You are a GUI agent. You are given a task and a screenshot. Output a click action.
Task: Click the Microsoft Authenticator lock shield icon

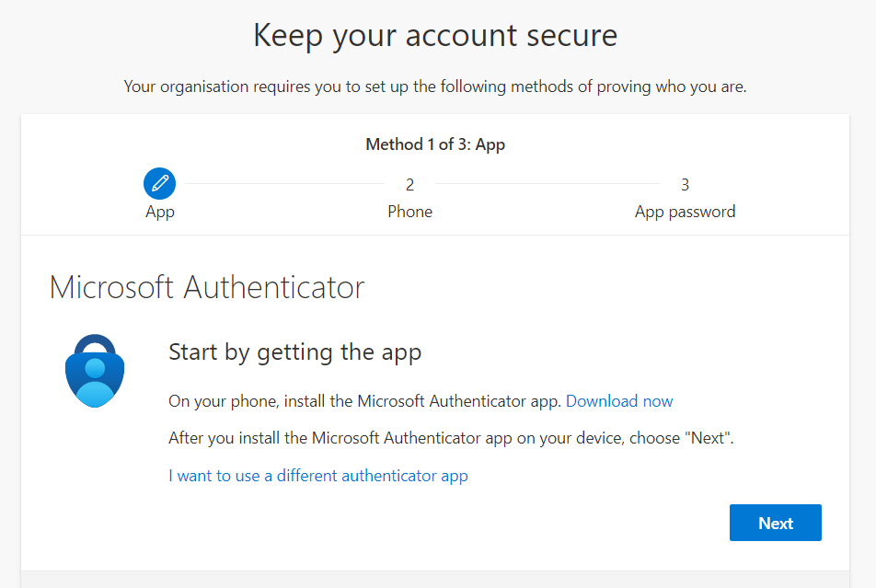tap(94, 371)
